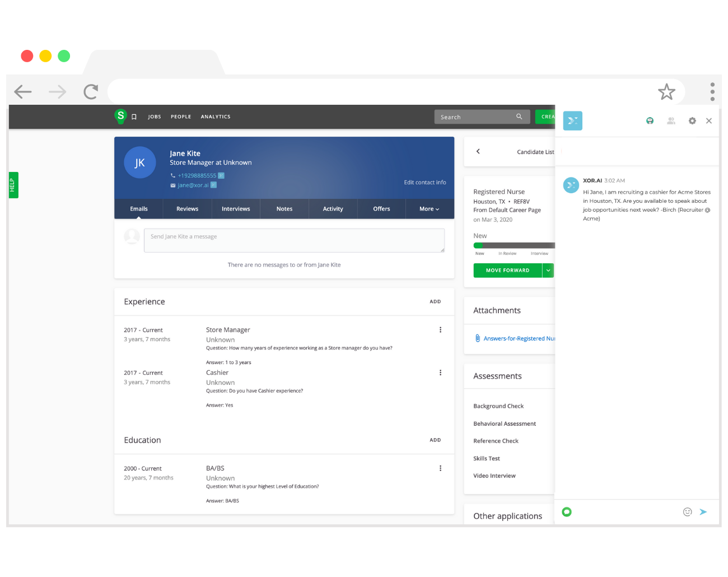Click the search magnifier icon
Viewport: 728px width, 577px height.
tap(519, 117)
